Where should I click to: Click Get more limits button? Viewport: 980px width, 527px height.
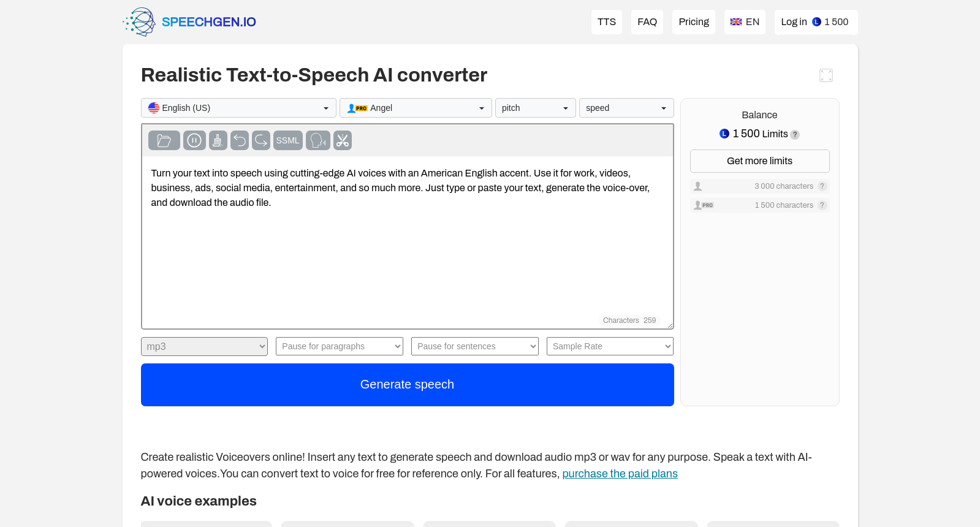[759, 161]
